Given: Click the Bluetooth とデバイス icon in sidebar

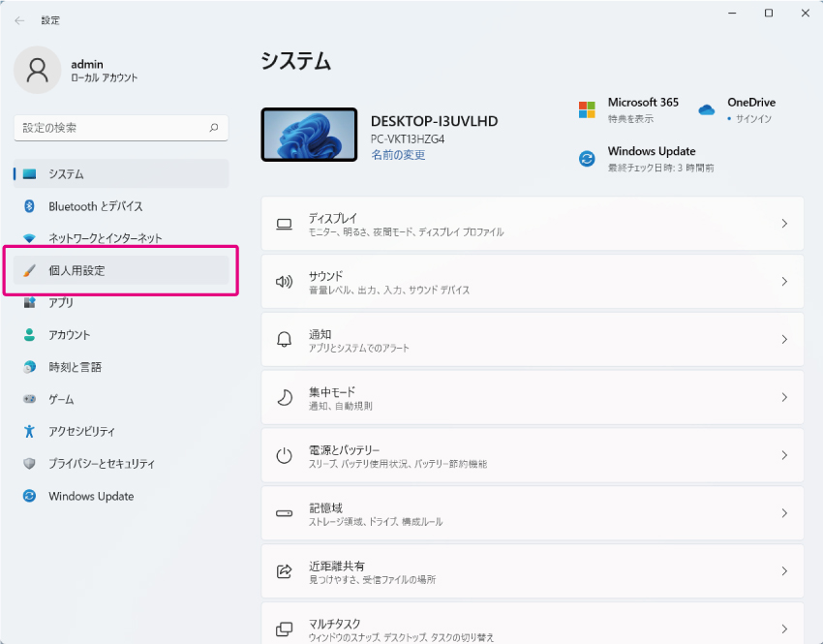Looking at the screenshot, I should tap(29, 206).
